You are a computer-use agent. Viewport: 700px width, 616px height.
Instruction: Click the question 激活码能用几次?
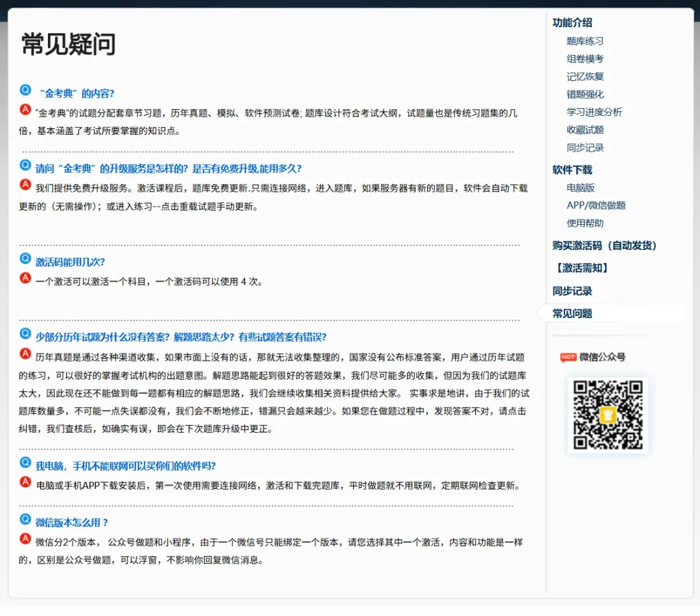pyautogui.click(x=70, y=262)
